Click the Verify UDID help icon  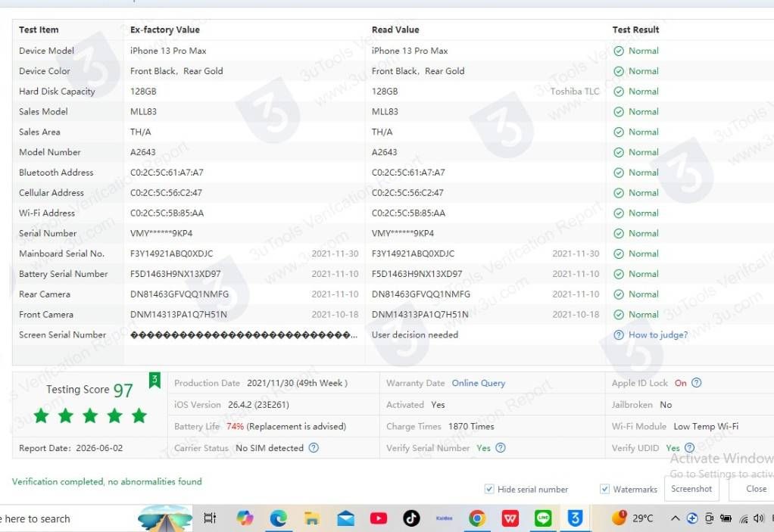click(x=690, y=448)
